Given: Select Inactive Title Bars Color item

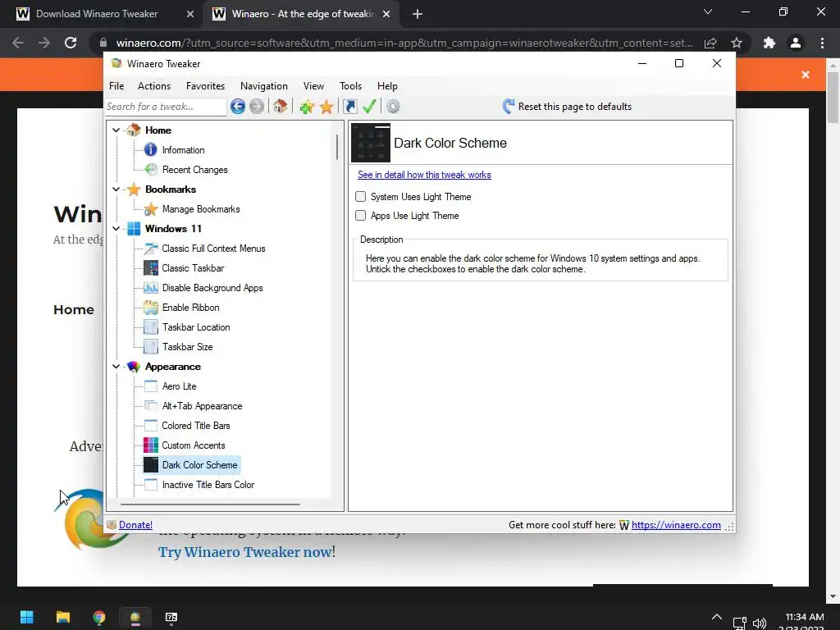Looking at the screenshot, I should point(208,484).
